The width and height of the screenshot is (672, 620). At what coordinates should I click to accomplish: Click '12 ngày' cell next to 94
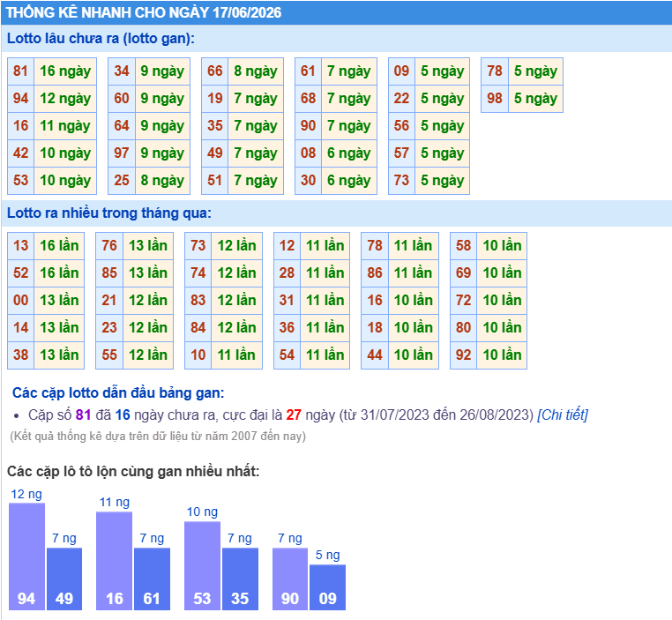[65, 99]
